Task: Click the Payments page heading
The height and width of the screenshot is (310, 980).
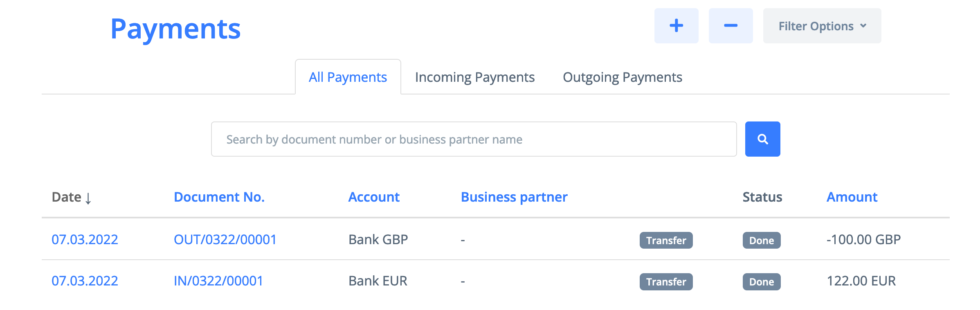Action: (x=175, y=29)
